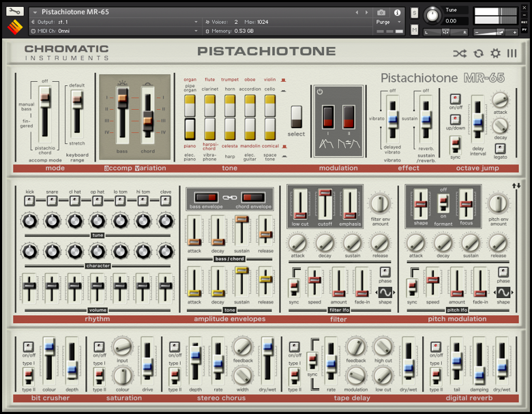Click the camera snapshot icon
Image resolution: width=532 pixels, height=414 pixels.
click(x=381, y=12)
